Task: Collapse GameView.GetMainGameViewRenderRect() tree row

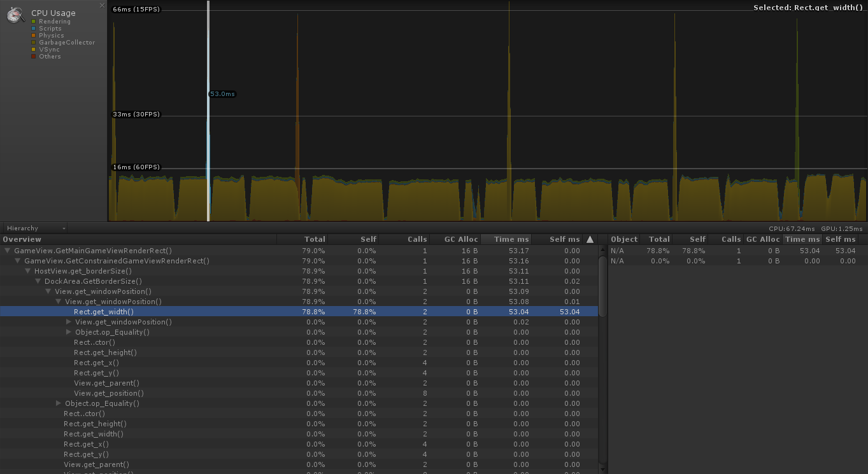Action: coord(8,251)
